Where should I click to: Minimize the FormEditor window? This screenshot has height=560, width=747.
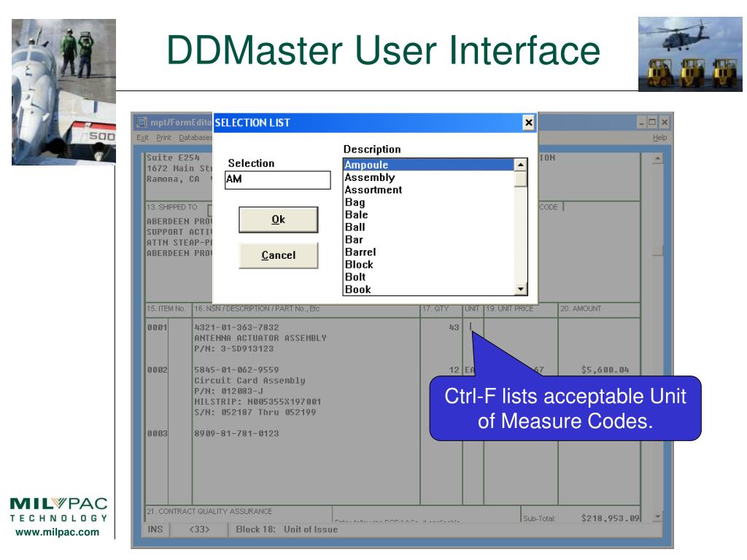point(641,122)
